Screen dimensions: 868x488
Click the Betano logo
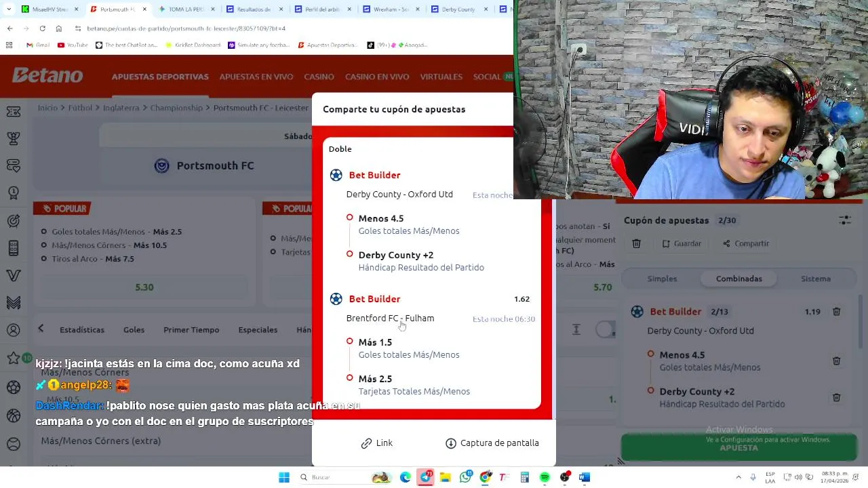click(47, 76)
